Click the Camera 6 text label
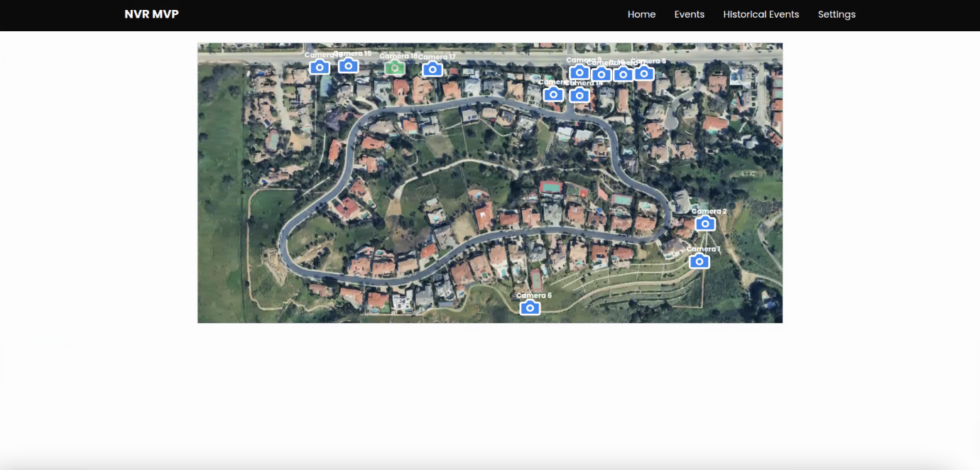This screenshot has height=470, width=980. click(534, 295)
